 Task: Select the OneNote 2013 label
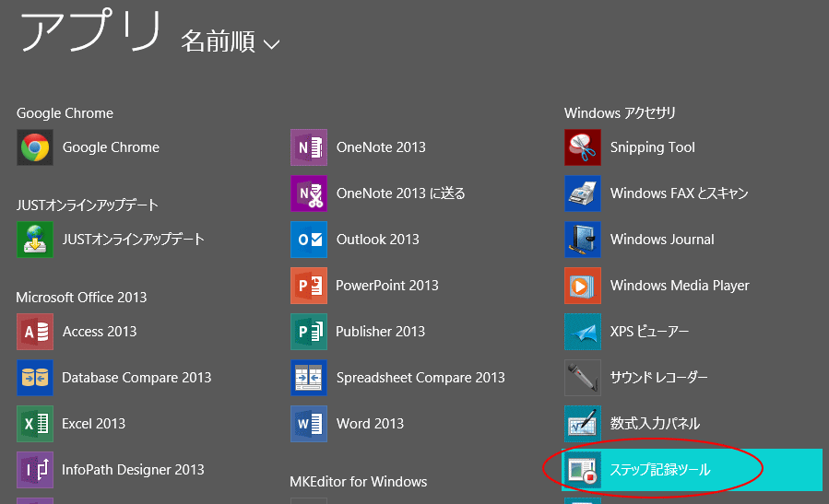pyautogui.click(x=381, y=147)
